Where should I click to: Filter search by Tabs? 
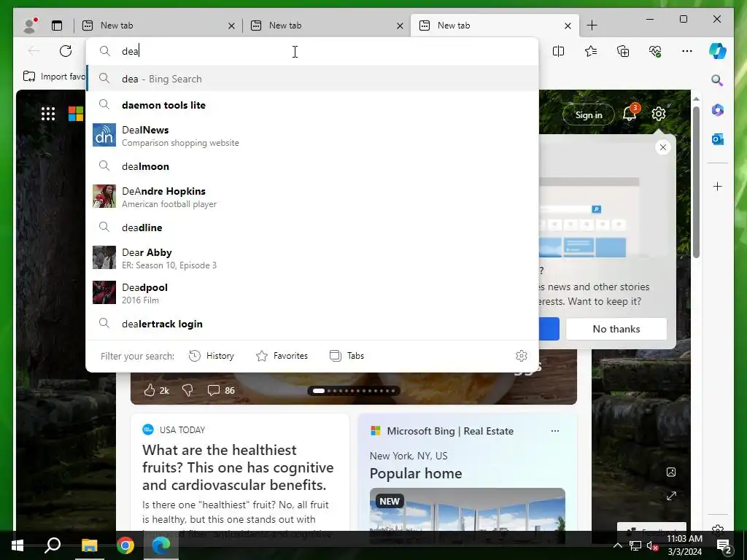pyautogui.click(x=347, y=356)
